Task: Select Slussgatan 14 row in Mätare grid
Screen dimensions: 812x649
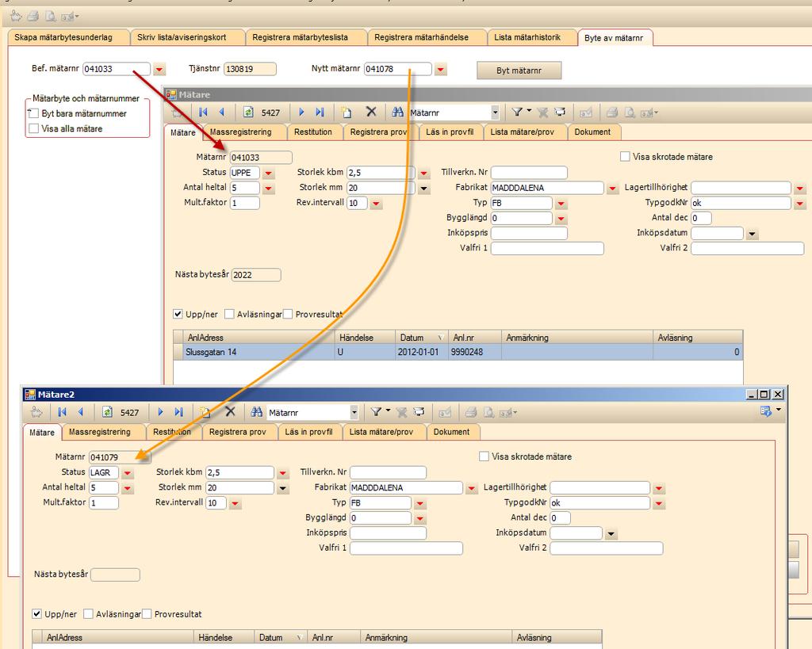Action: [x=458, y=352]
